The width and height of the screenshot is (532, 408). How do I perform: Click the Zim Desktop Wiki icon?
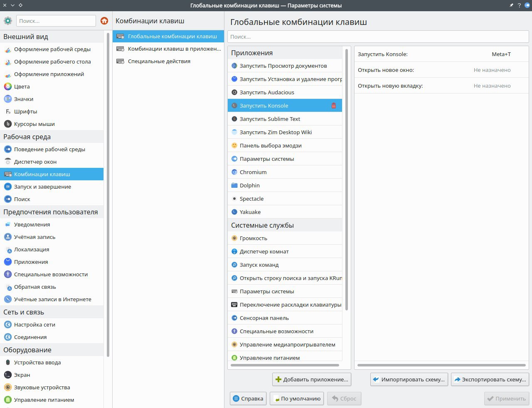point(234,132)
